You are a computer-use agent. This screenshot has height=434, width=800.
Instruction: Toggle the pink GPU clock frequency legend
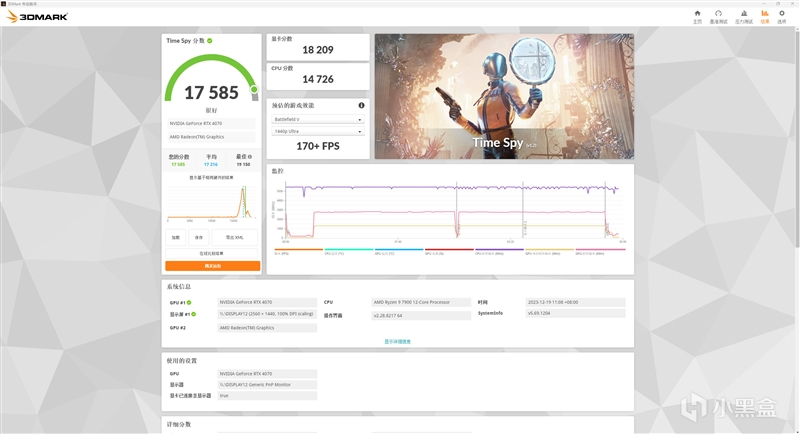600,251
